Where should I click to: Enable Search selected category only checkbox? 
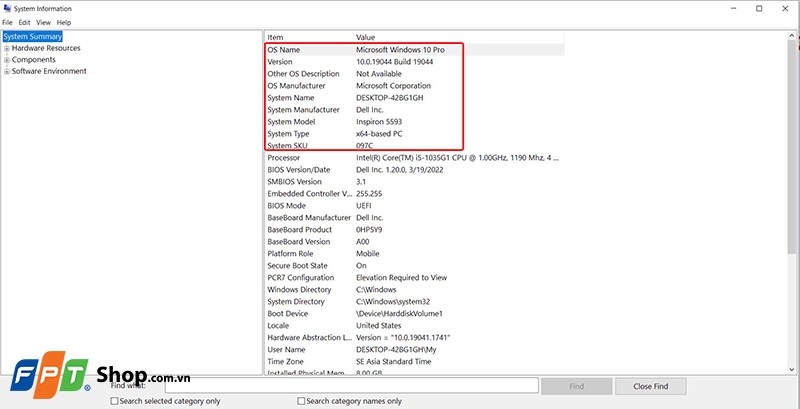115,401
